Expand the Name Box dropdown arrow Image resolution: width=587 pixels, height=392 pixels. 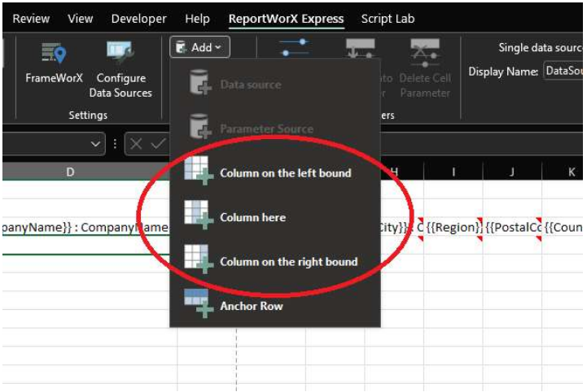pyautogui.click(x=95, y=144)
